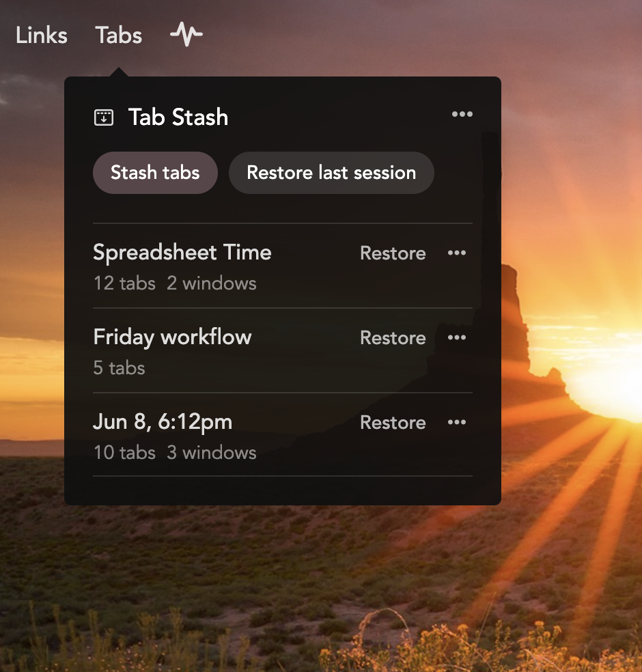Select the Friday workflow session title
The image size is (642, 672).
click(x=172, y=338)
